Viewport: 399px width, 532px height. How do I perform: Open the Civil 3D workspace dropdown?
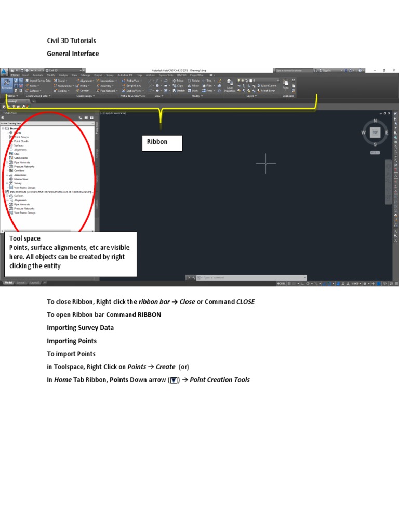click(63, 71)
